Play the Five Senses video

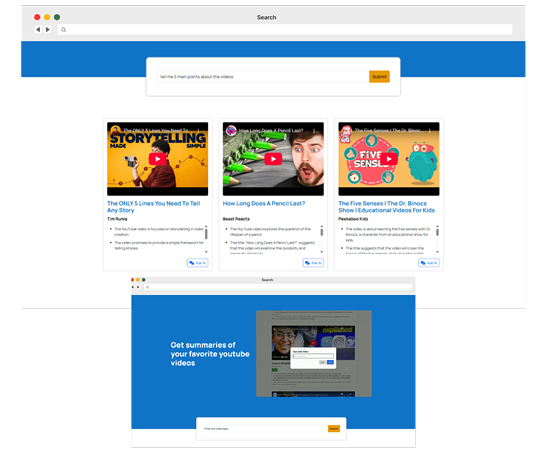[389, 159]
